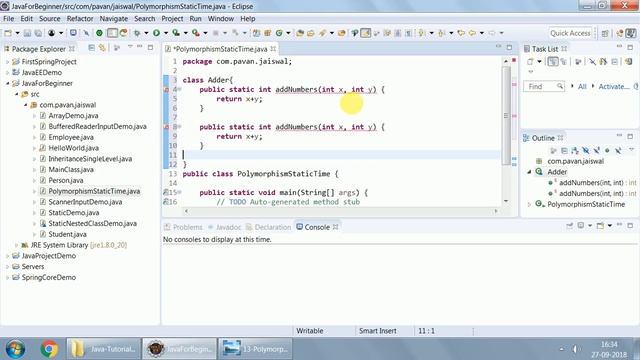Toggle Link with Editor in Package Explorer
This screenshot has width=640, height=360.
click(x=102, y=48)
